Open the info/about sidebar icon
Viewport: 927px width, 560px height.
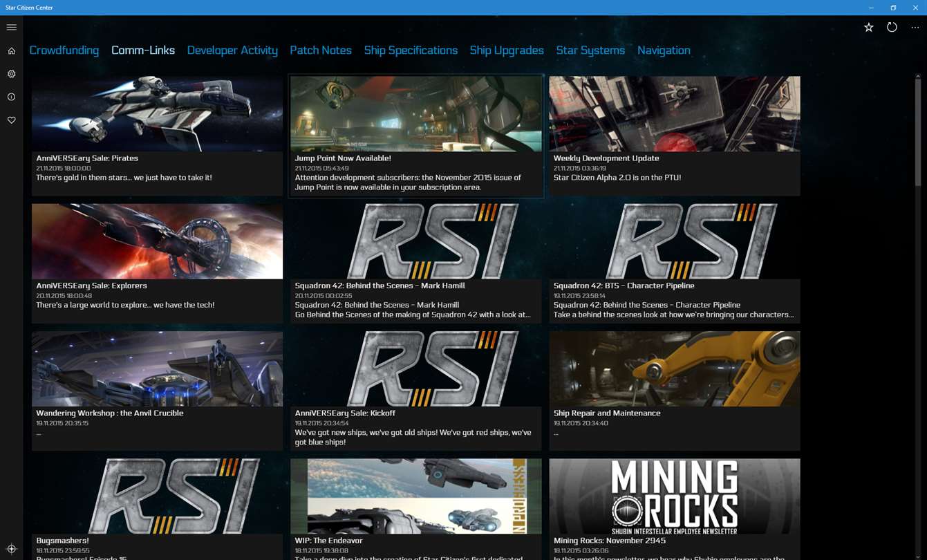point(11,97)
